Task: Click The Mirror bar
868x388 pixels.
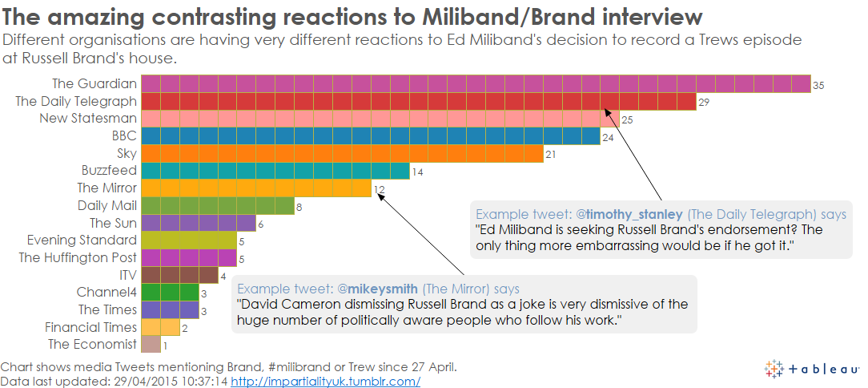Action: (x=255, y=188)
